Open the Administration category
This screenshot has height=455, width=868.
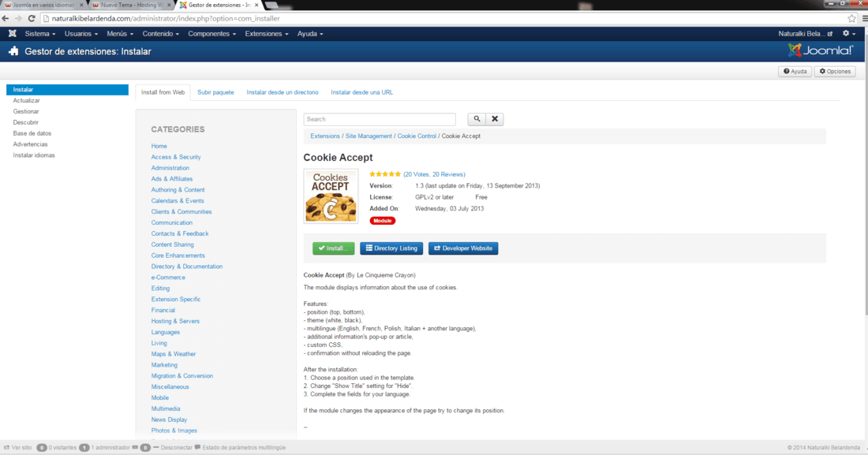point(170,168)
